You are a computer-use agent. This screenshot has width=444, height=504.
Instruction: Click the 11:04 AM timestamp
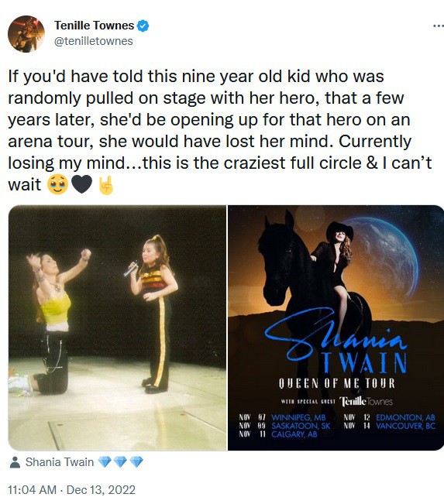coord(32,490)
